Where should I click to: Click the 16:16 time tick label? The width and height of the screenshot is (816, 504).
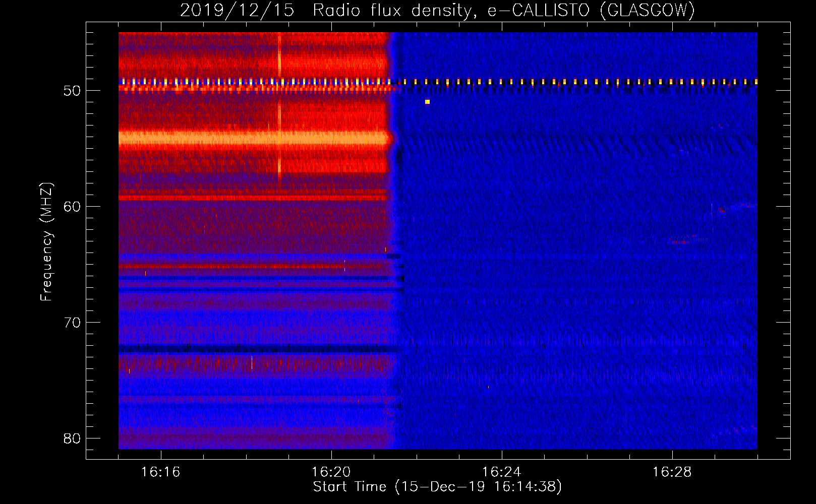coord(160,472)
